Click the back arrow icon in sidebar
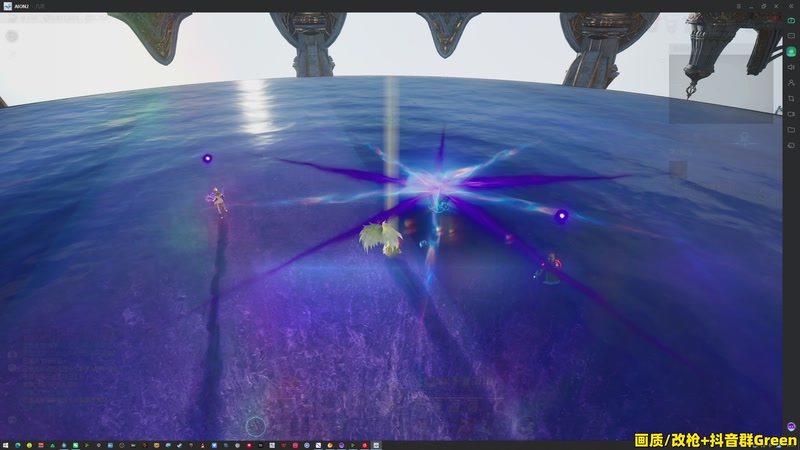The width and height of the screenshot is (800, 450). [x=791, y=145]
